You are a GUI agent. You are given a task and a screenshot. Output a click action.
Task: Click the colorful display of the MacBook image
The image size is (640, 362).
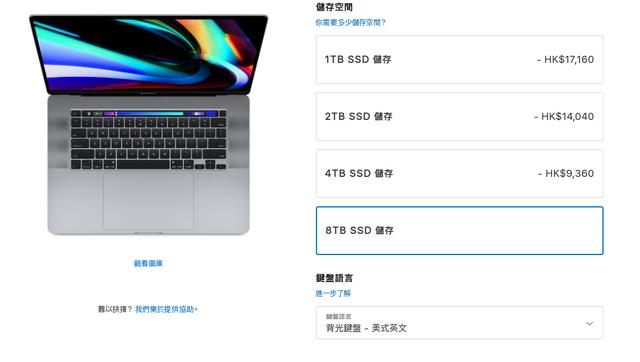[x=149, y=55]
